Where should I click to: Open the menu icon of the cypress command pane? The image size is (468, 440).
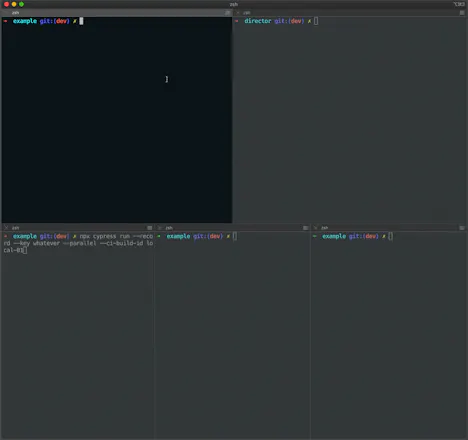click(x=150, y=228)
